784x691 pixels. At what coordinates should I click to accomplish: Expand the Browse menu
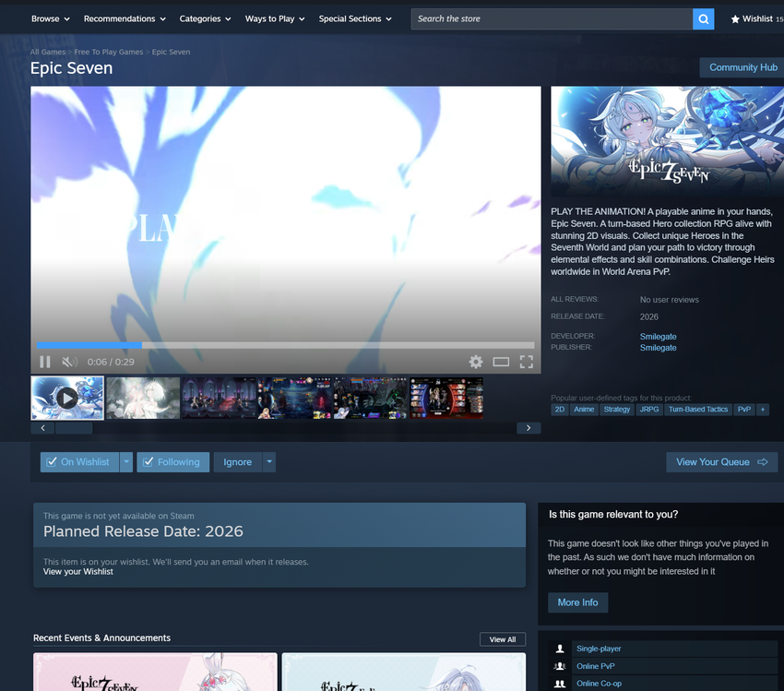[51, 19]
